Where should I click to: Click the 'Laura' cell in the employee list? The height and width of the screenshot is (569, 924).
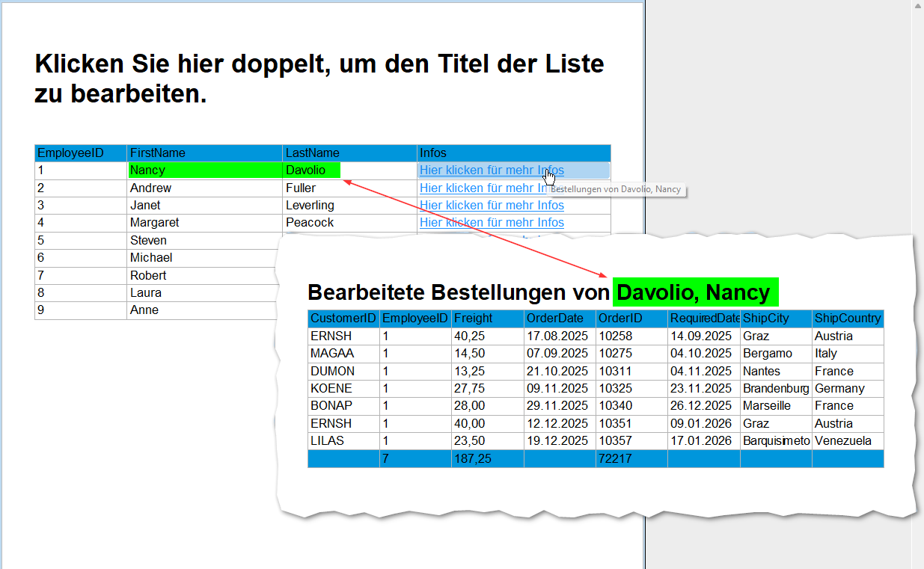[x=145, y=293]
